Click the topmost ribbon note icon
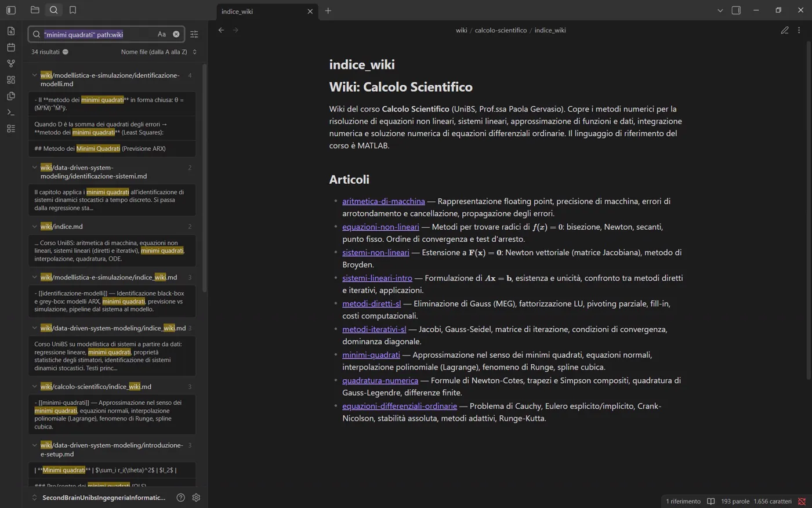Viewport: 812px width, 508px height. pyautogui.click(x=11, y=31)
